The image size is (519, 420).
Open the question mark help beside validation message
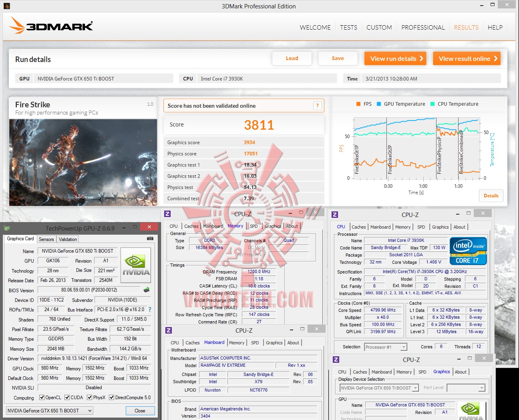[317, 106]
